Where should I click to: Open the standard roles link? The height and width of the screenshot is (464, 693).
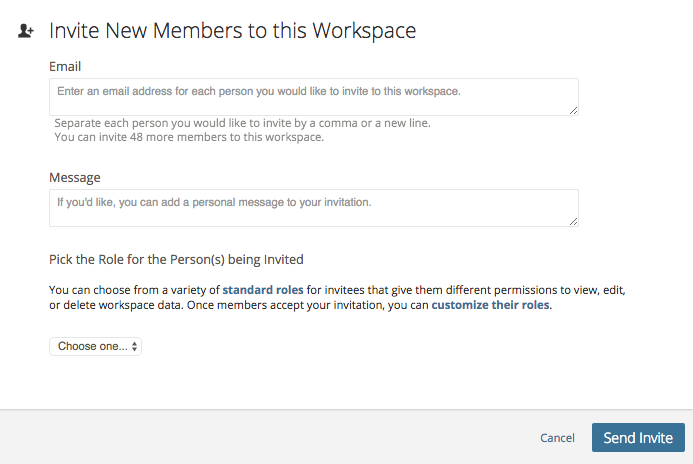click(263, 290)
